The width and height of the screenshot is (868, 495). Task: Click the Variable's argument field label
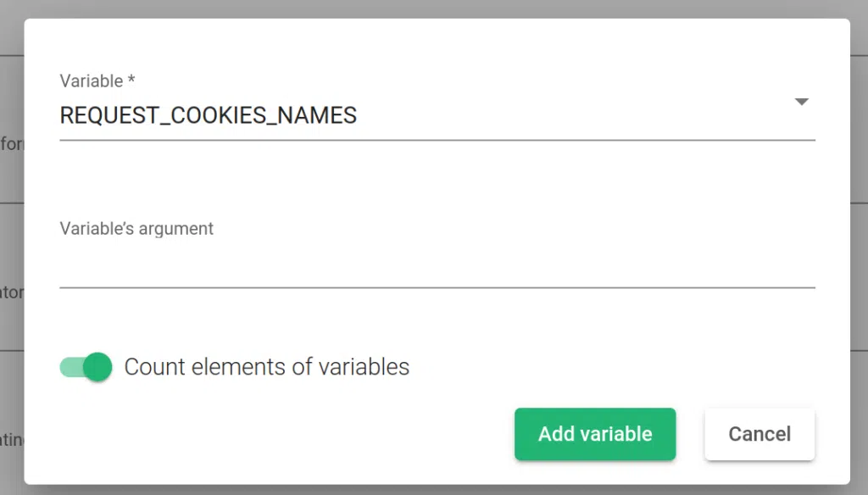click(x=136, y=228)
